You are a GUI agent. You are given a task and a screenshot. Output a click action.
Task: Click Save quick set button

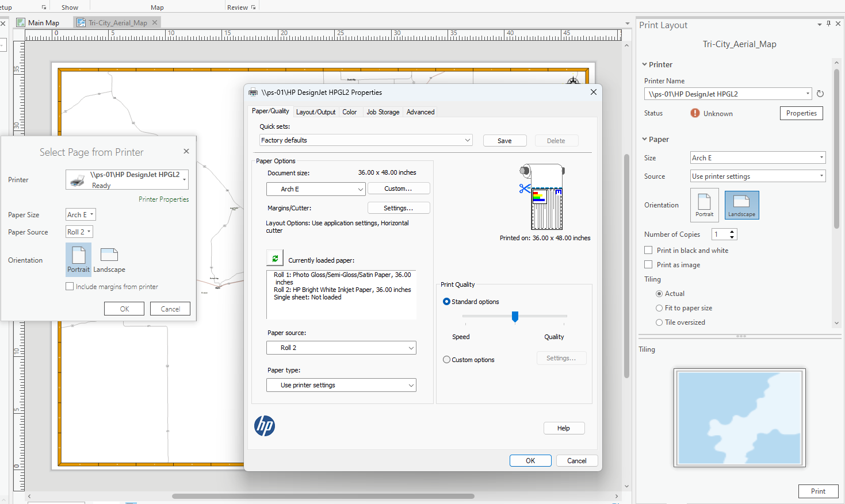(504, 141)
